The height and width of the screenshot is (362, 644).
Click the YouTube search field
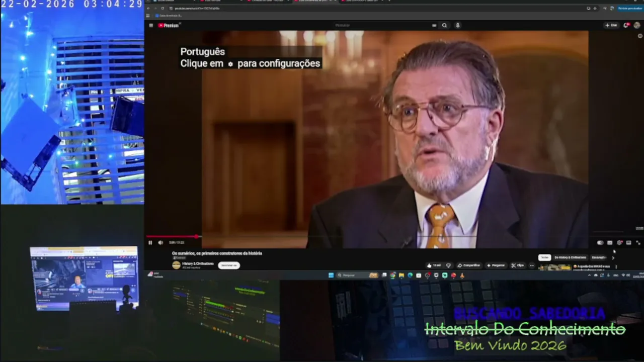[x=382, y=25]
